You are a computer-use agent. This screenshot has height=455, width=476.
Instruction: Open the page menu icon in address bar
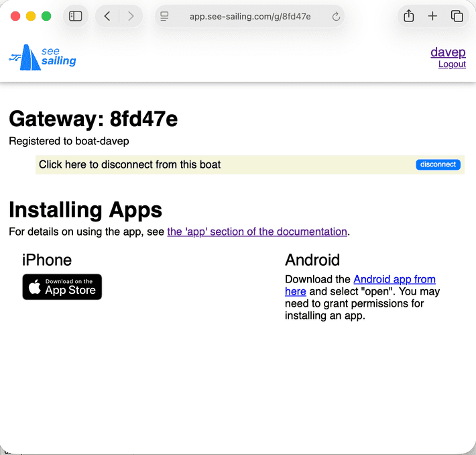pos(165,16)
